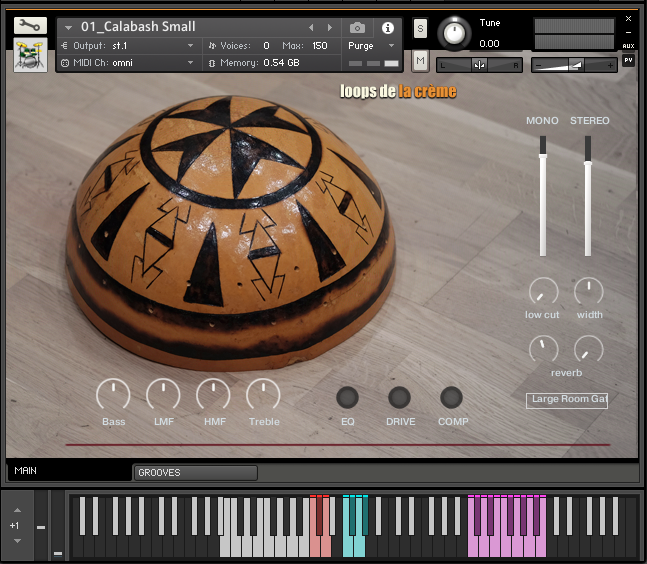Click the HMF EQ knob
The height and width of the screenshot is (564, 647).
click(213, 395)
